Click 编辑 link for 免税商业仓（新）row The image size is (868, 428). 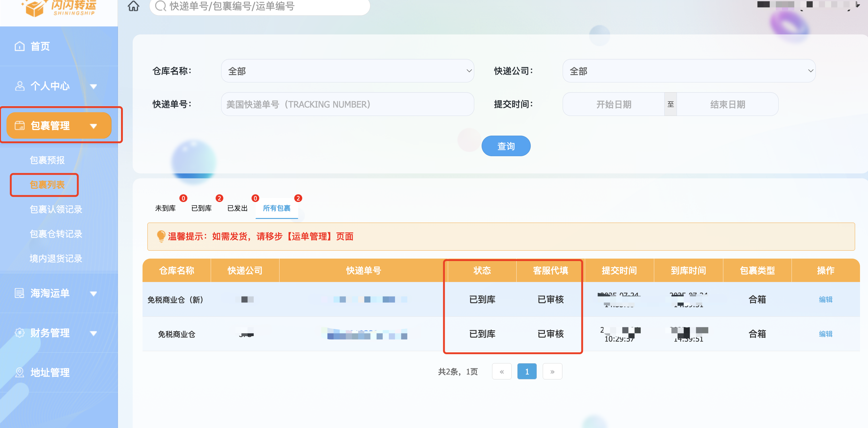[825, 299]
